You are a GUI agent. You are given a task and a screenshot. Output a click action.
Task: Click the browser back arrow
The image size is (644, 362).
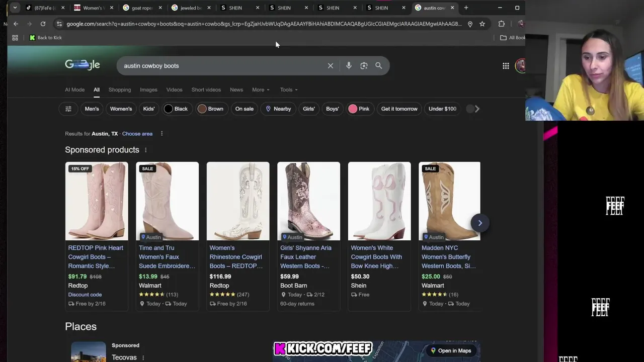(x=16, y=24)
